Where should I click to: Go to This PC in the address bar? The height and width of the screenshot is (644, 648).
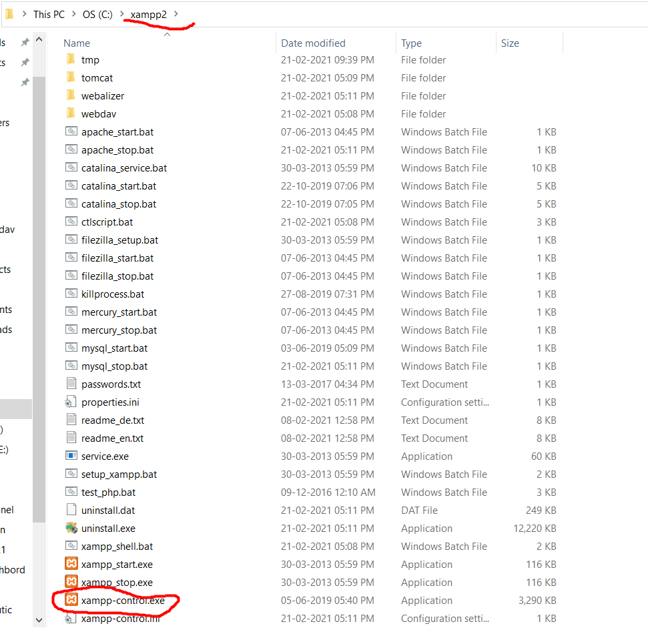(x=49, y=15)
